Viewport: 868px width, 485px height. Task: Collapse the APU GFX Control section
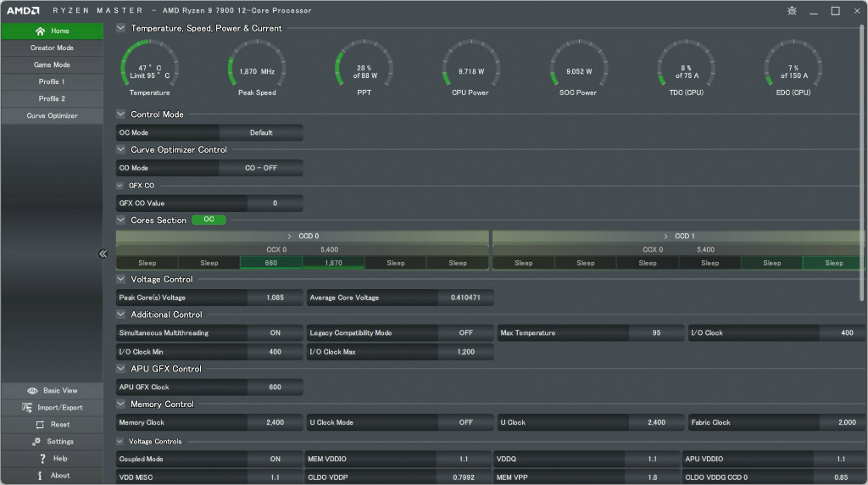pos(120,369)
